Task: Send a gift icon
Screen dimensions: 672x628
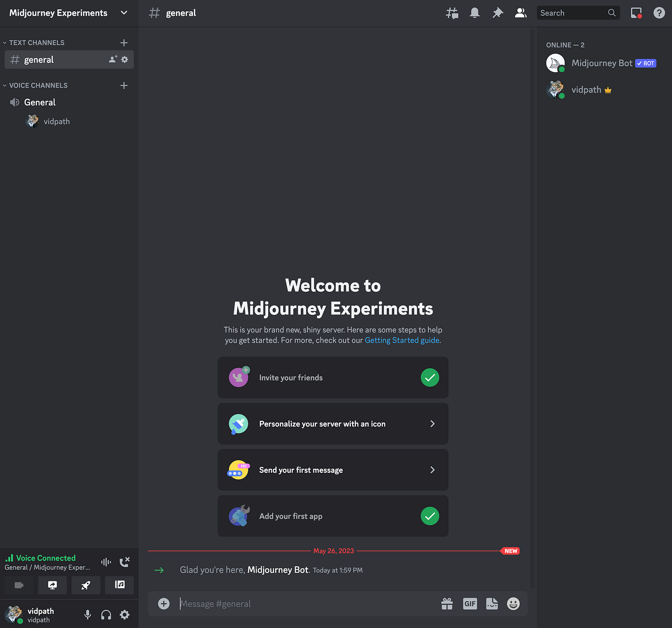Action: pos(447,604)
